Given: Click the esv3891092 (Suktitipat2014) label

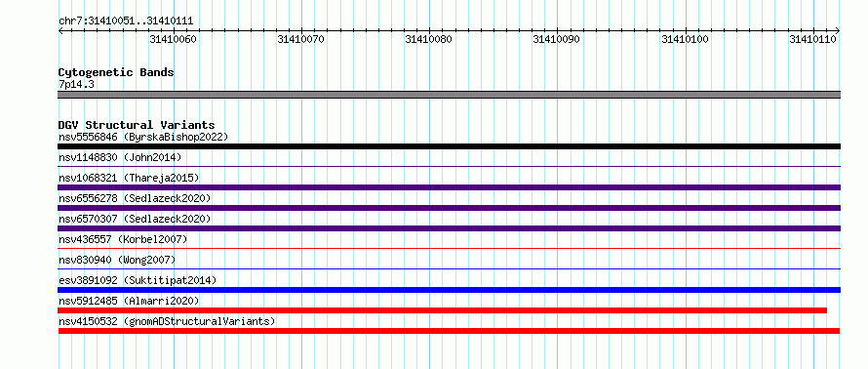Looking at the screenshot, I should point(138,280).
